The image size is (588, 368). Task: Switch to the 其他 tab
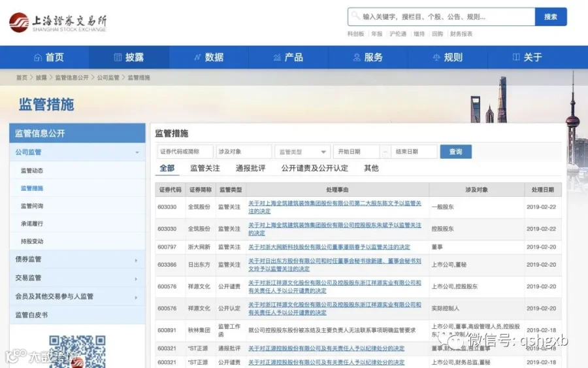pyautogui.click(x=371, y=169)
